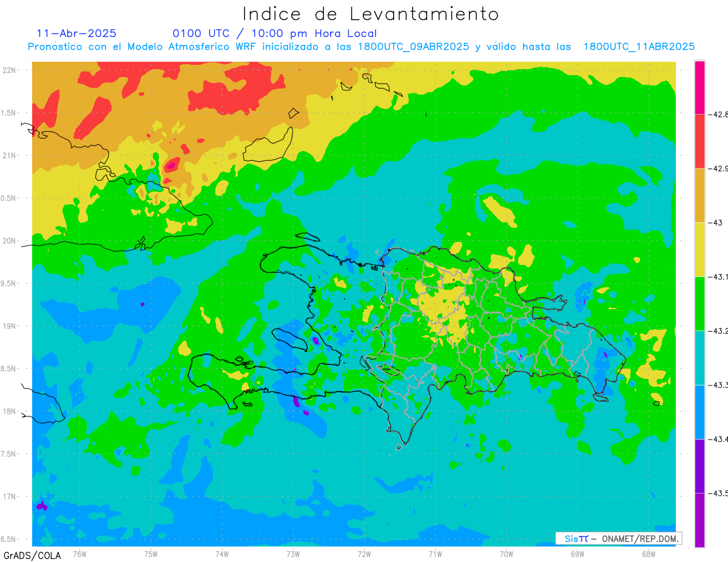
Task: Click the "17N" latitude axis label
Action: pyautogui.click(x=10, y=497)
